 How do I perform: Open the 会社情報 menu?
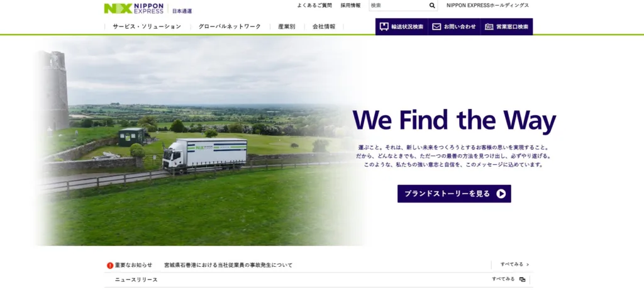click(x=324, y=26)
